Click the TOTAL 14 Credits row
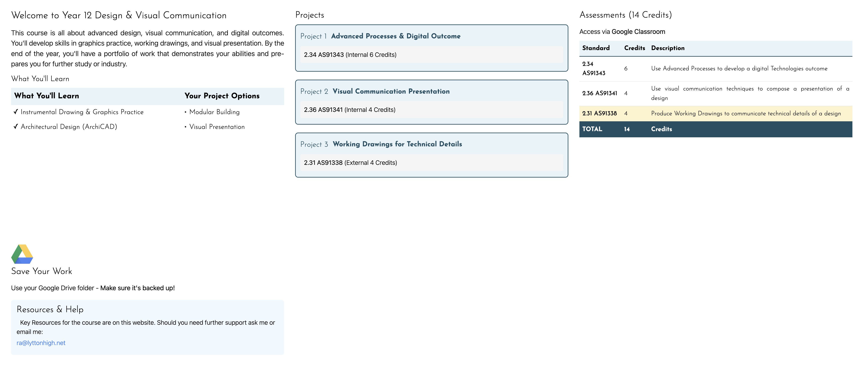The height and width of the screenshot is (367, 868). pos(716,129)
